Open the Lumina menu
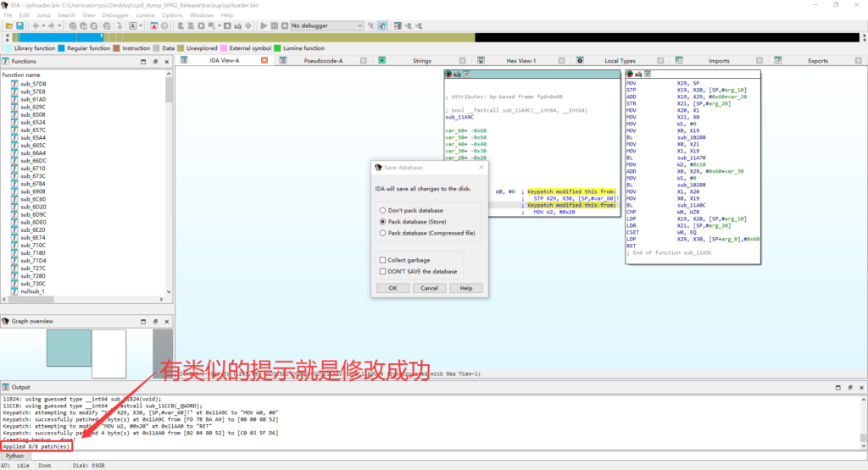This screenshot has height=470, width=868. pos(145,15)
